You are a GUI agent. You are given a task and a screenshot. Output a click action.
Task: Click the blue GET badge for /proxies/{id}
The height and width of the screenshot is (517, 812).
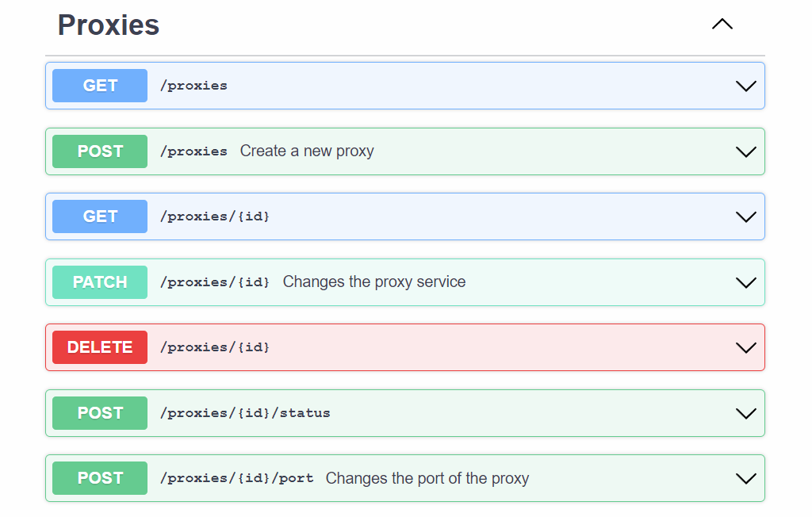(x=100, y=216)
